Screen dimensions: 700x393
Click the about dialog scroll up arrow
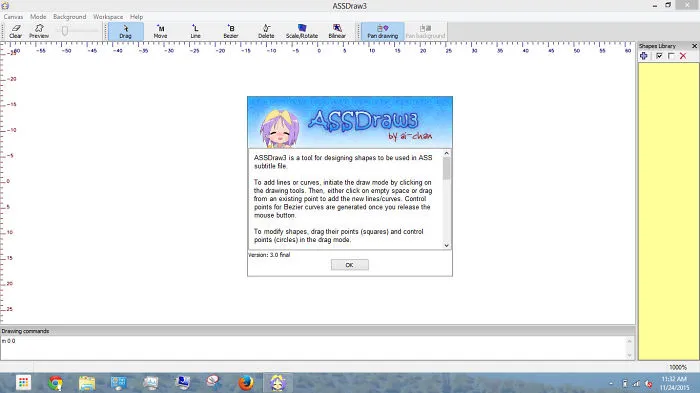tap(446, 153)
